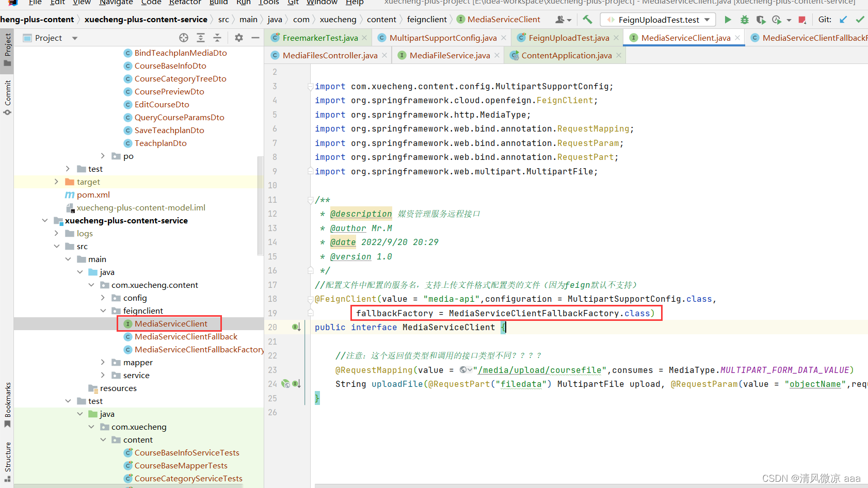This screenshot has width=868, height=488.
Task: Close the MediaServiceClient.java tab
Action: click(737, 38)
